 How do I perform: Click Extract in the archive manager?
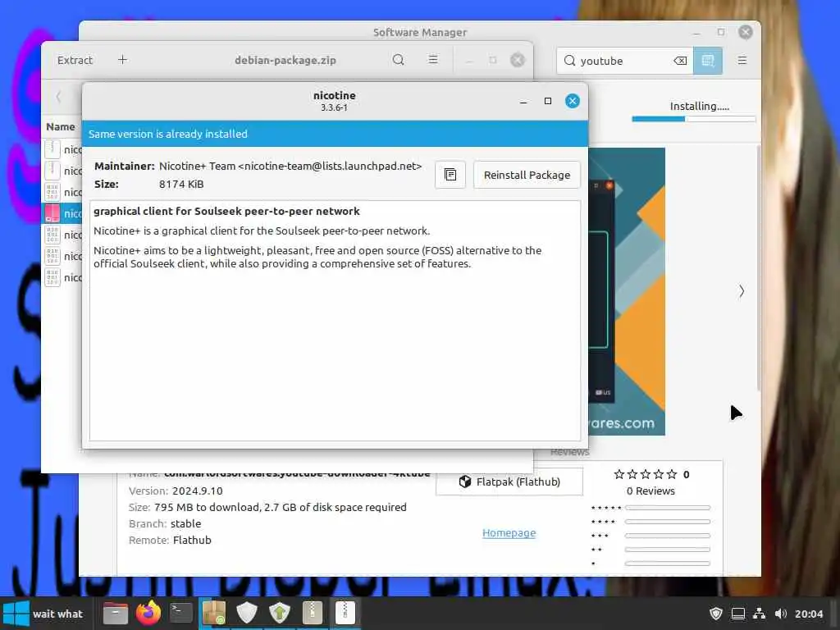coord(75,60)
